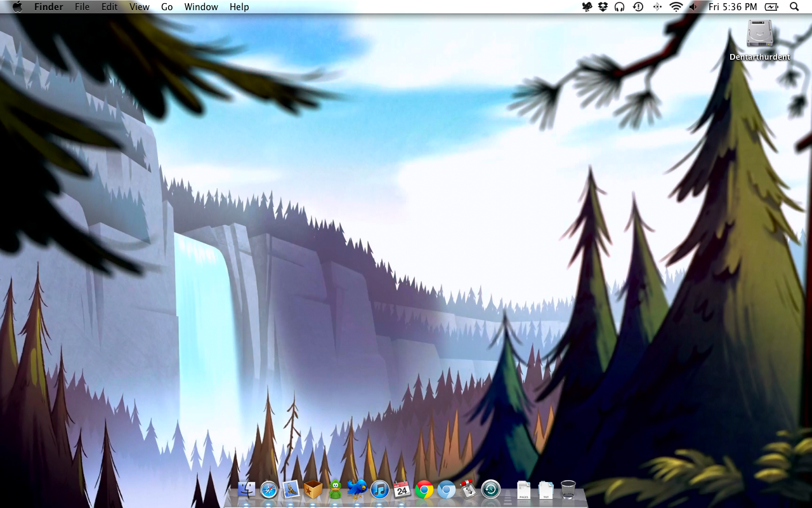Open the blue Twitter bird app
Image resolution: width=812 pixels, height=508 pixels.
pyautogui.click(x=357, y=489)
